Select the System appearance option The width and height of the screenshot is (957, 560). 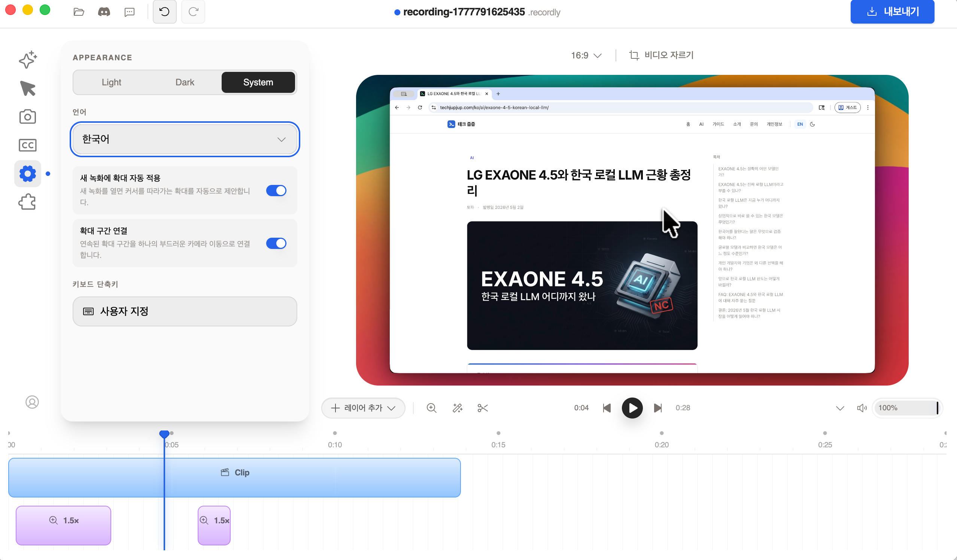(258, 82)
